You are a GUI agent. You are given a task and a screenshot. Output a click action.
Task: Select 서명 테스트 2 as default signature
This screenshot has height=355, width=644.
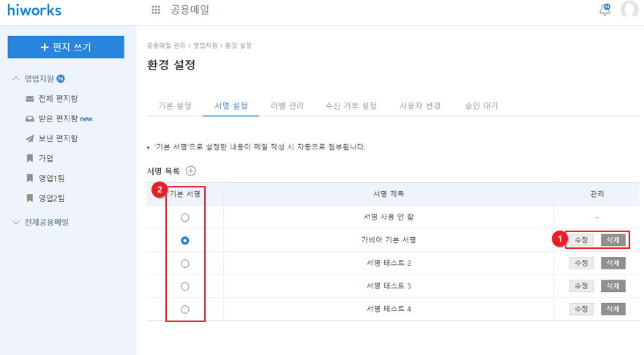(185, 263)
